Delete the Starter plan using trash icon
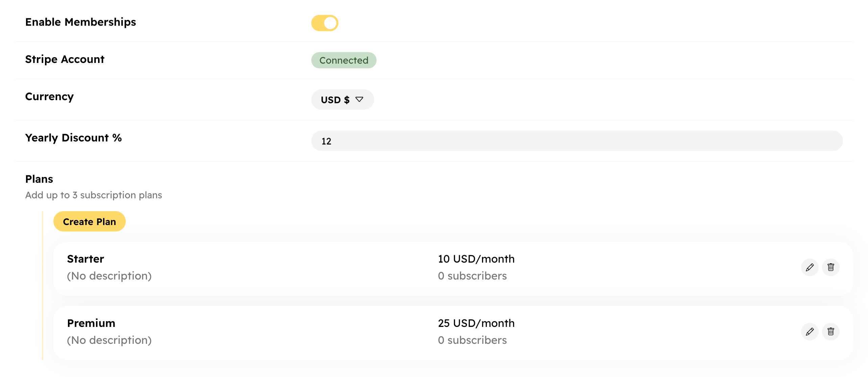868x377 pixels. [x=830, y=267]
